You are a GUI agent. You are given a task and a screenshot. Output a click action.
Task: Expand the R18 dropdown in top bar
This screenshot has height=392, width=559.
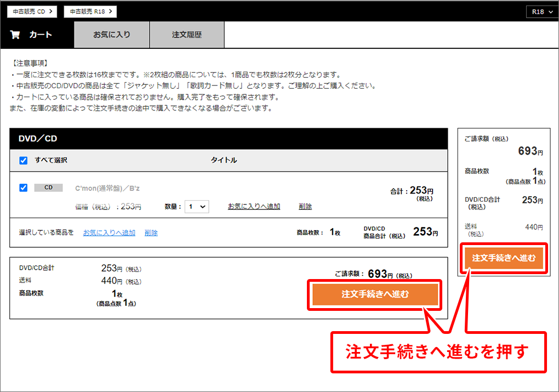pos(540,12)
